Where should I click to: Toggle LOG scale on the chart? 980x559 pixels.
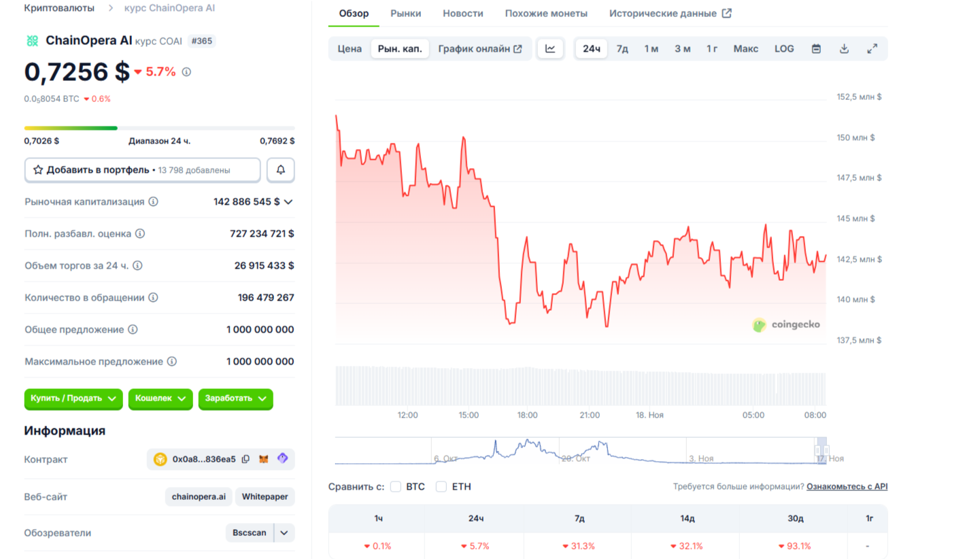pos(783,49)
